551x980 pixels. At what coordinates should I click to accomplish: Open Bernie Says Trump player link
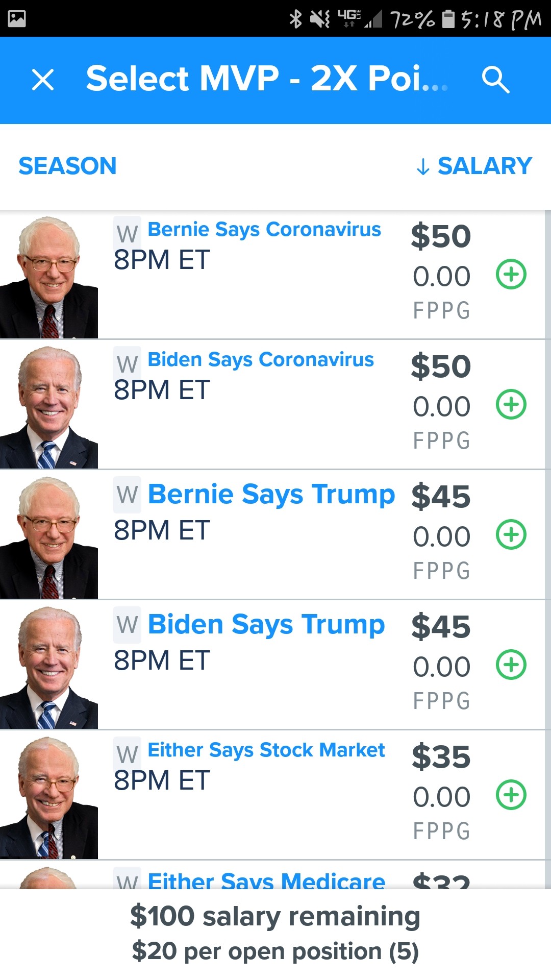(x=271, y=494)
